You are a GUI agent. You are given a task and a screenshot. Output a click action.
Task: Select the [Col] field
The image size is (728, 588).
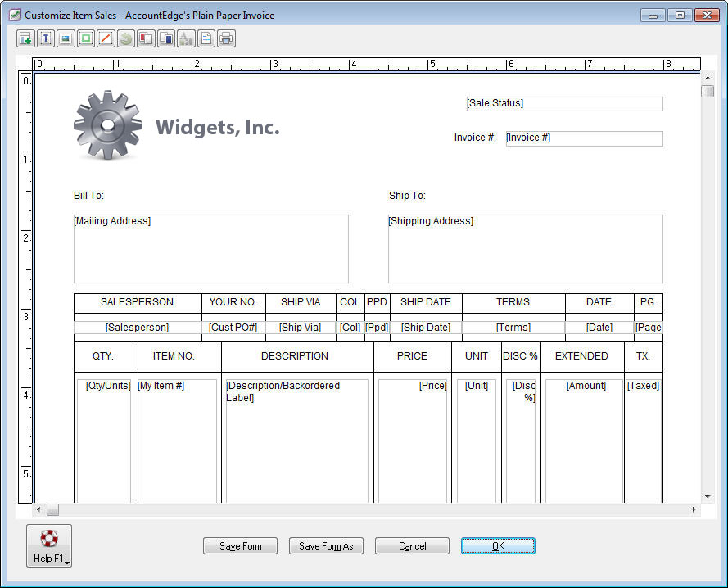click(350, 328)
